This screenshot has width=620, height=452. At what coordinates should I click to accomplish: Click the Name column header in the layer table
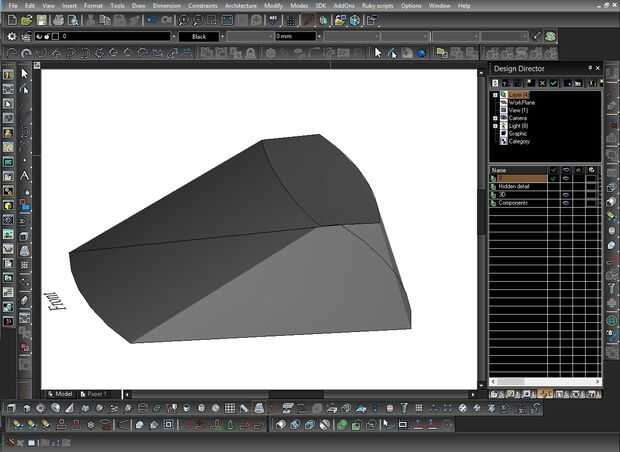click(518, 170)
